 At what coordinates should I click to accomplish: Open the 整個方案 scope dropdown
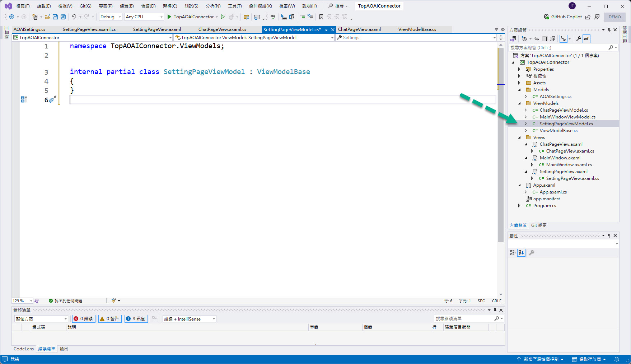point(41,319)
